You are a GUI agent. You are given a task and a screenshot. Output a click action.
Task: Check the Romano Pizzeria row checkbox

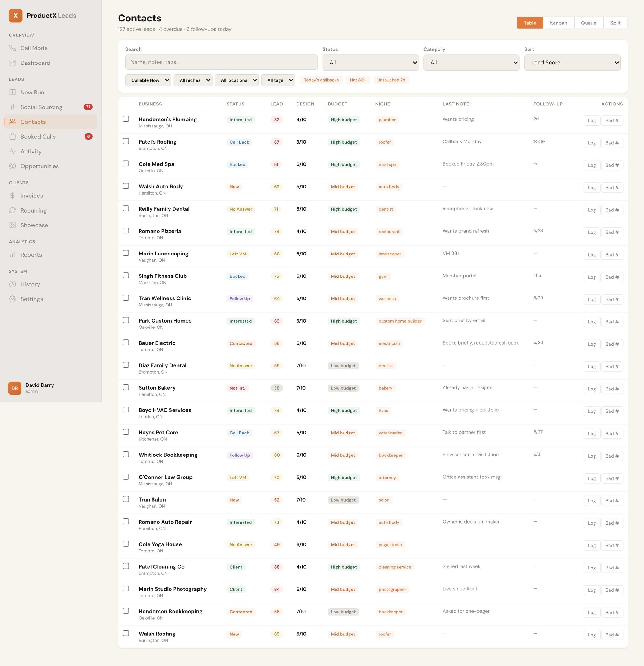pos(126,231)
